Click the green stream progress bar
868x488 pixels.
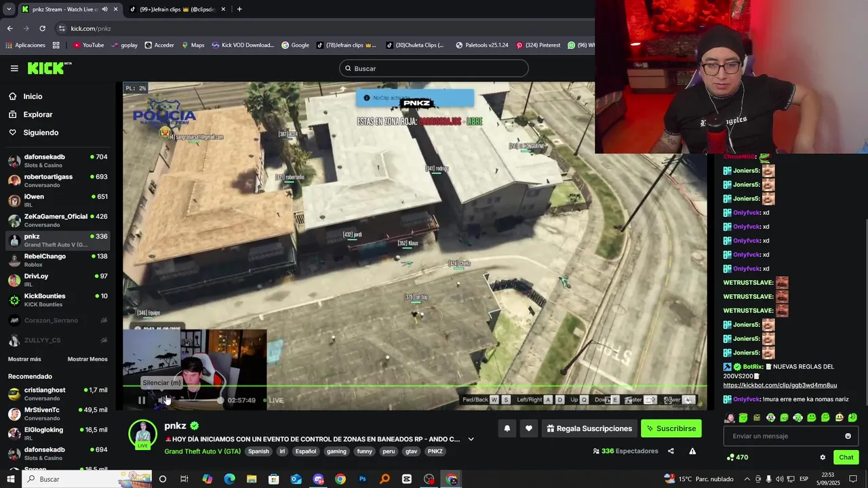pyautogui.click(x=414, y=386)
